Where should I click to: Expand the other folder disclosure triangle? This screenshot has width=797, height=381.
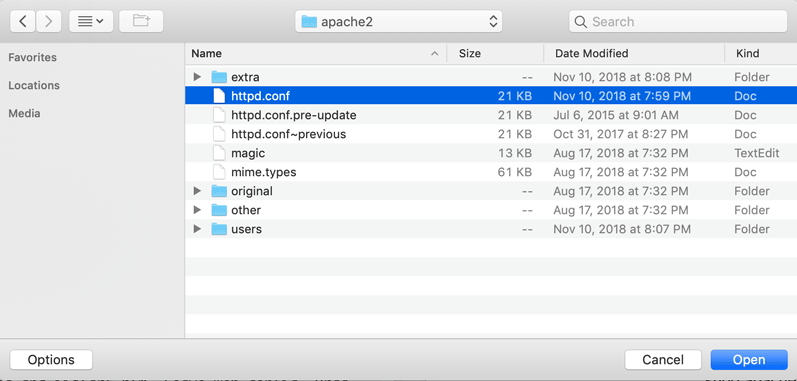click(x=197, y=210)
